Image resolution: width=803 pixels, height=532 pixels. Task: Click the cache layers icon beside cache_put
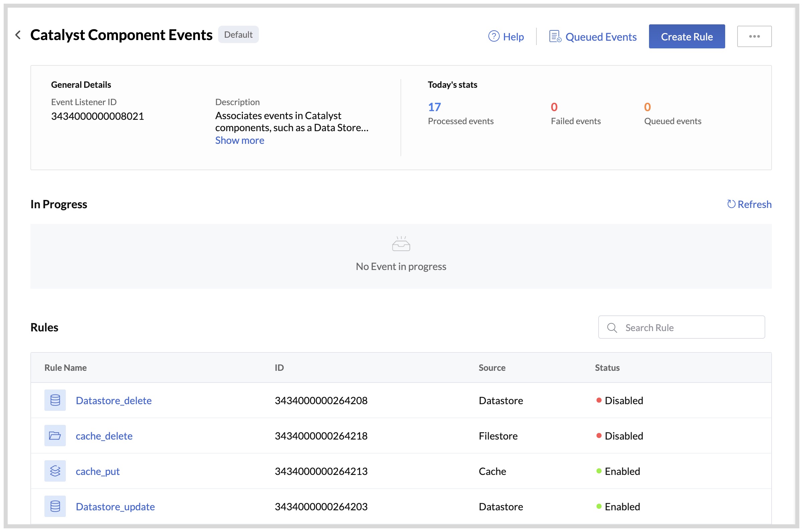(x=55, y=471)
